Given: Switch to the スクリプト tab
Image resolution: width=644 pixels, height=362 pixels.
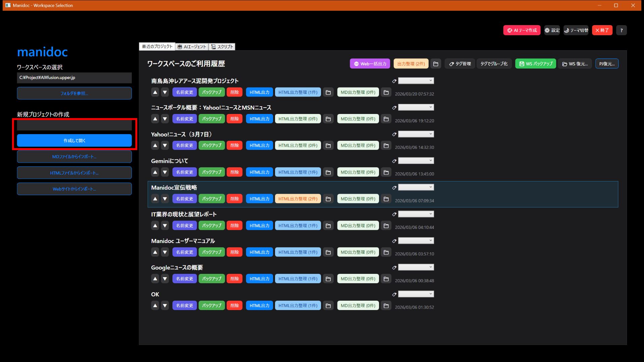Looking at the screenshot, I should (x=222, y=47).
